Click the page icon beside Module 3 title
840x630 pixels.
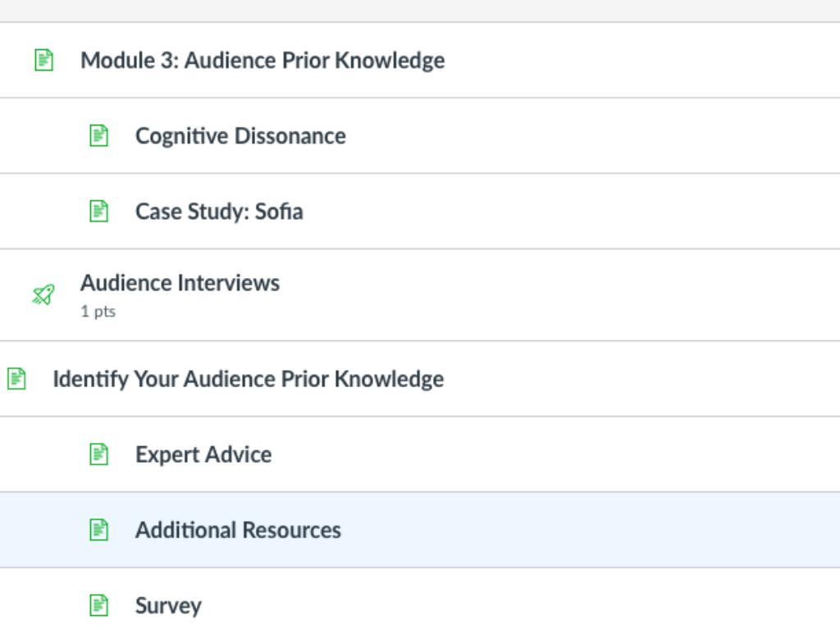click(43, 61)
